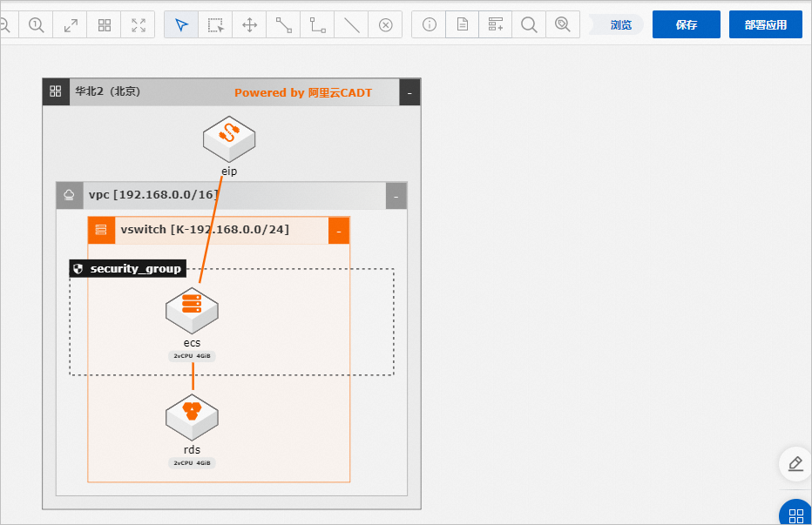This screenshot has height=525, width=812.
Task: Choose the plain straight line tool
Action: (352, 25)
